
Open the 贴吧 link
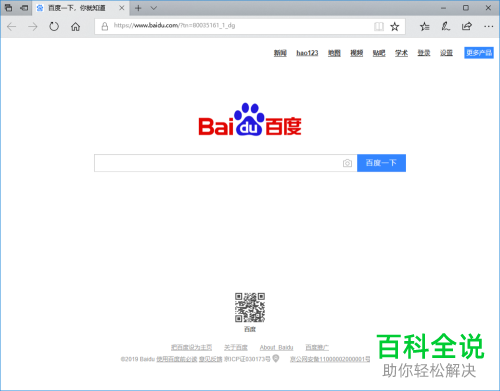point(379,53)
